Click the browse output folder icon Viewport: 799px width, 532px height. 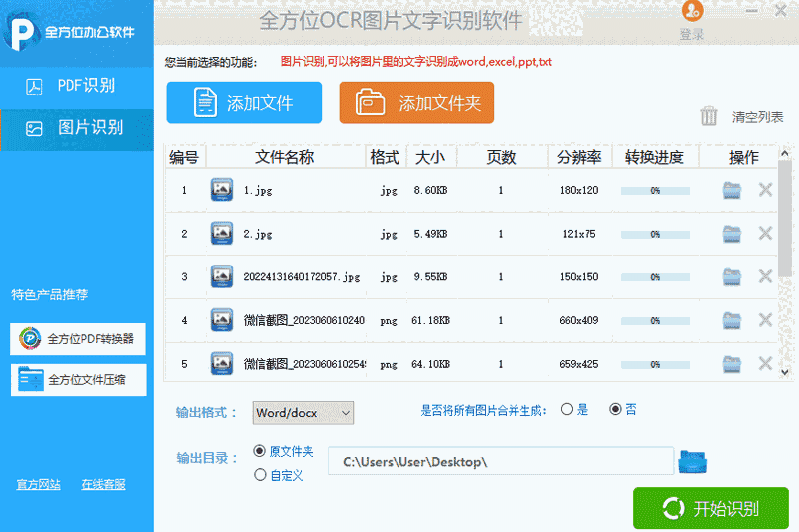693,462
